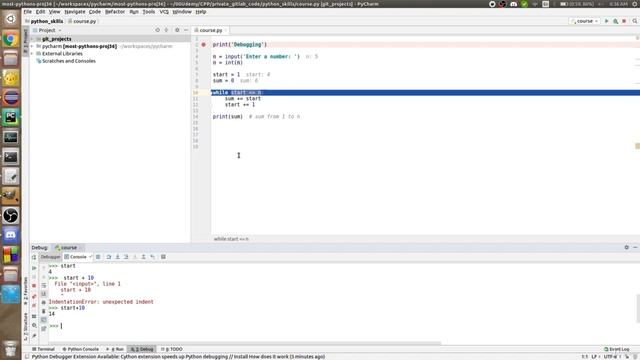Click Run to Cursor icon
This screenshot has width=640, height=360.
pos(152,257)
